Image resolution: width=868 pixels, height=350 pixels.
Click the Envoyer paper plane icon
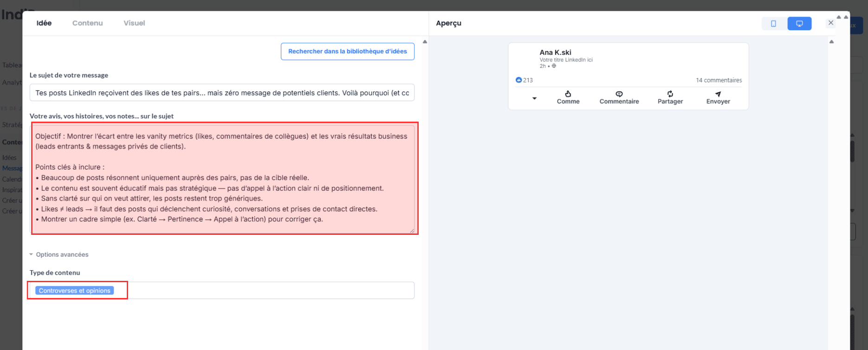pos(718,94)
